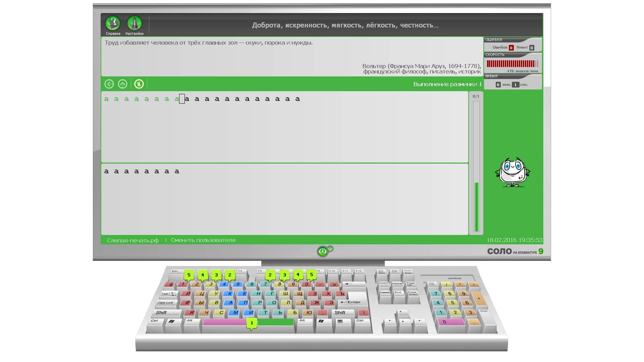This screenshot has width=644, height=362.
Task: Click the left Windows logo key
Action: 172,321
